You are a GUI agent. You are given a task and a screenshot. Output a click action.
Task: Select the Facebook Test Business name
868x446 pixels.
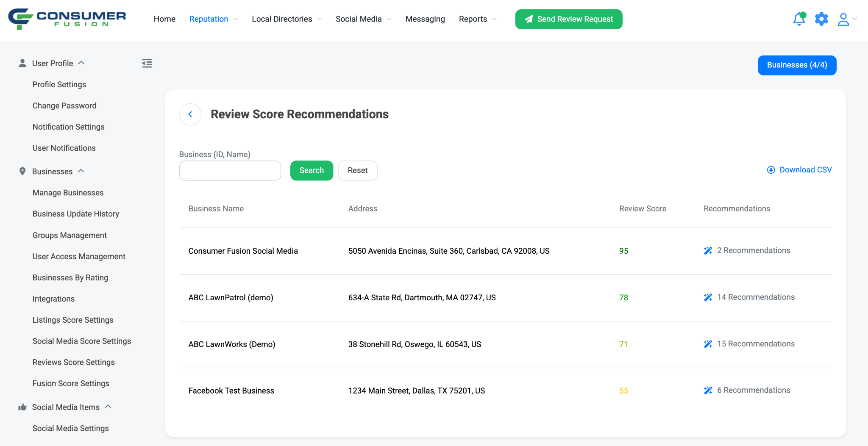point(231,391)
